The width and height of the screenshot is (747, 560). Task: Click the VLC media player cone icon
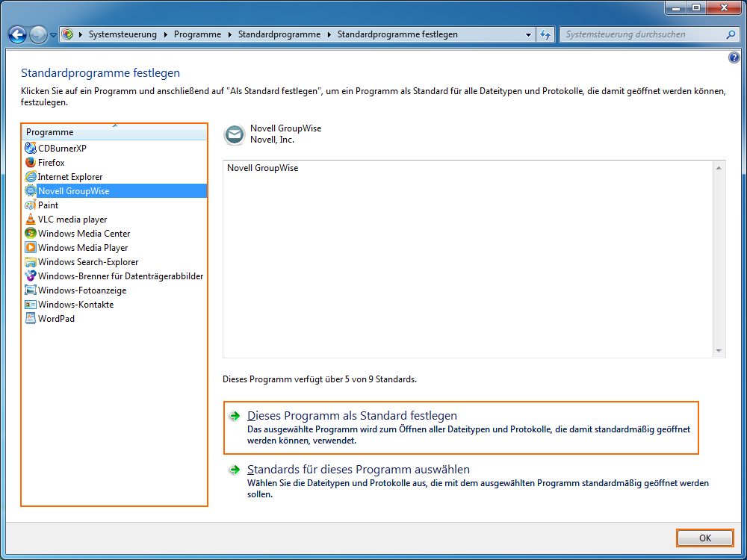click(x=31, y=219)
